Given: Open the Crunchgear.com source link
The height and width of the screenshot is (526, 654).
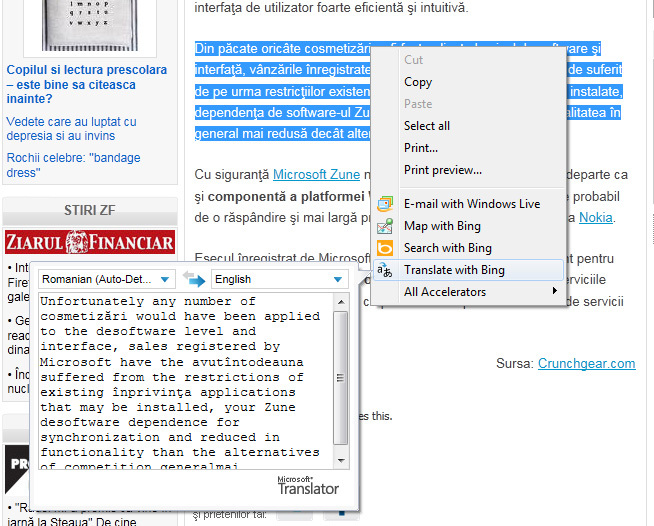Looking at the screenshot, I should click(586, 364).
